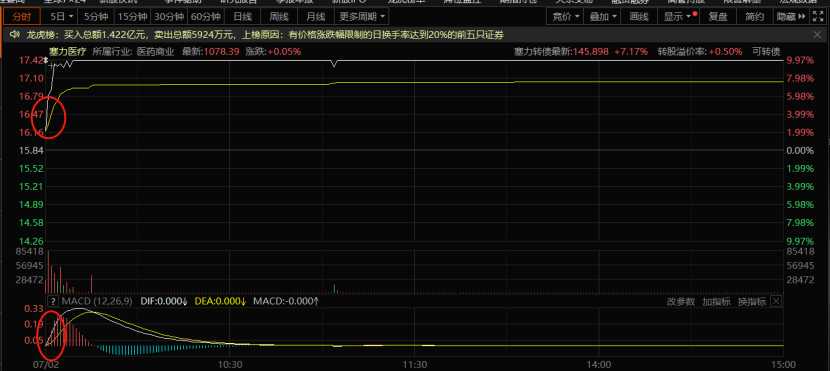Expand the 5日 period dropdown
Viewport: 830px width, 371px height.
(62, 16)
